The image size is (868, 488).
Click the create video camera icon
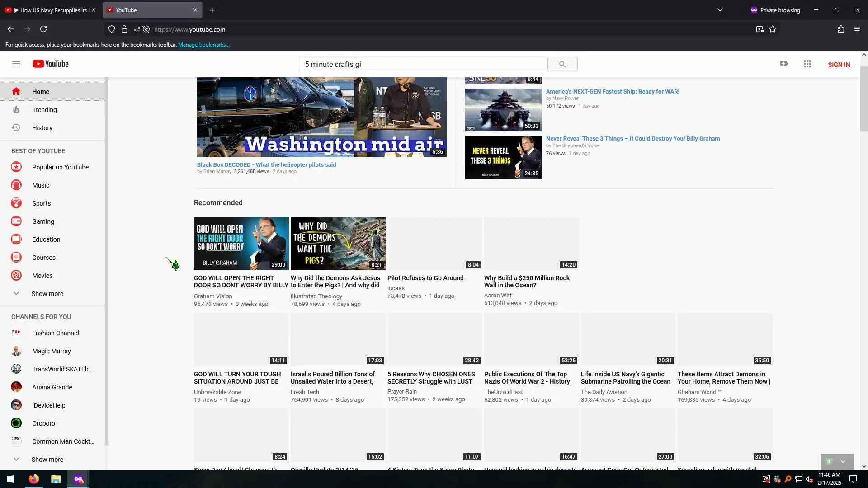pyautogui.click(x=784, y=64)
